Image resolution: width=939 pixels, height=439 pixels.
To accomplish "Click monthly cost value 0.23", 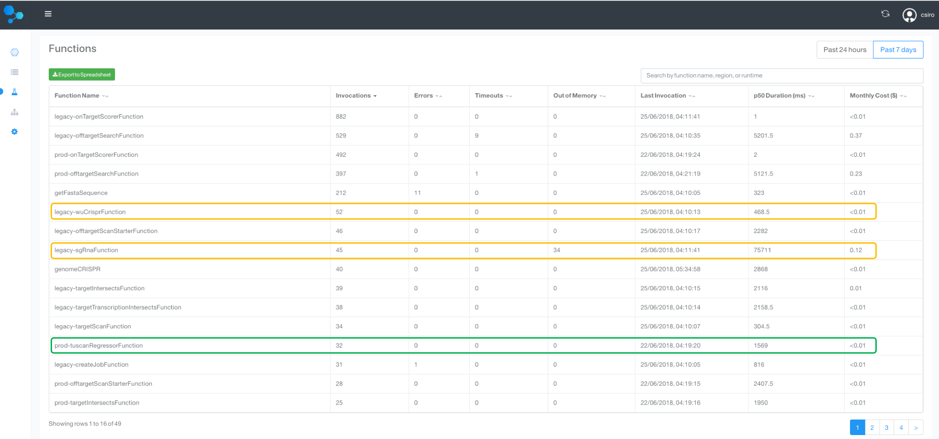I will pos(855,174).
